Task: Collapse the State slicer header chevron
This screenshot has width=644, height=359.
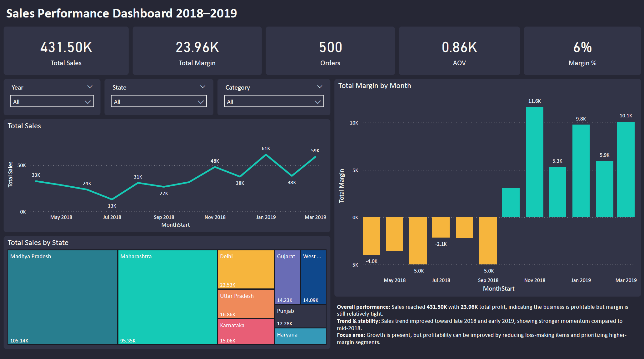Action: pyautogui.click(x=202, y=86)
